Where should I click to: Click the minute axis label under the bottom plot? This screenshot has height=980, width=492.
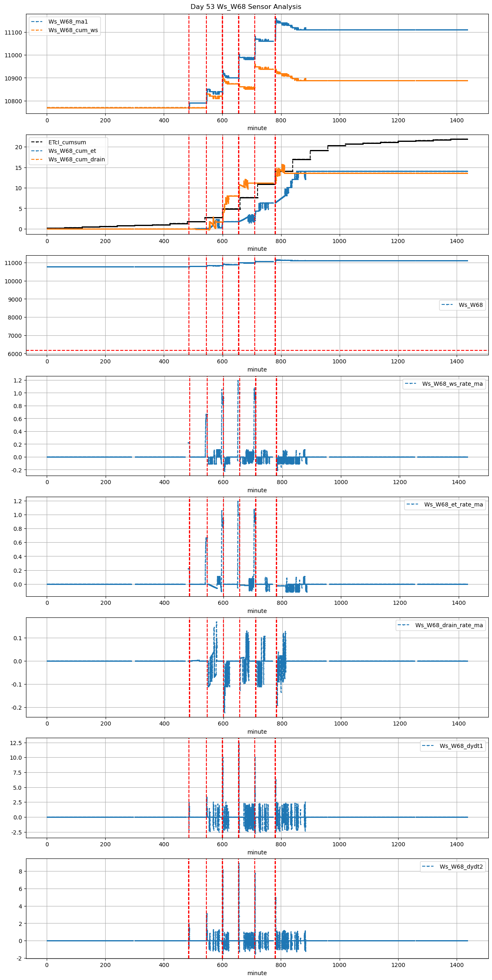257,973
